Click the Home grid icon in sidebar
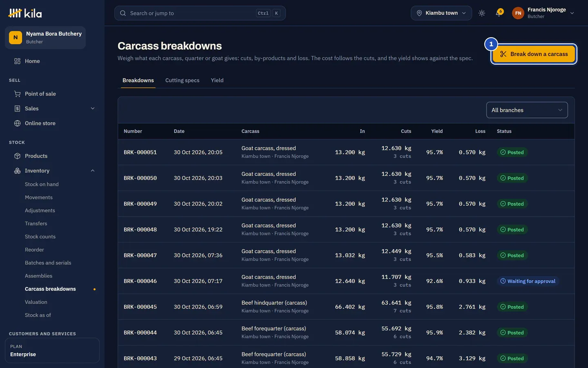This screenshot has width=588, height=368. [17, 61]
